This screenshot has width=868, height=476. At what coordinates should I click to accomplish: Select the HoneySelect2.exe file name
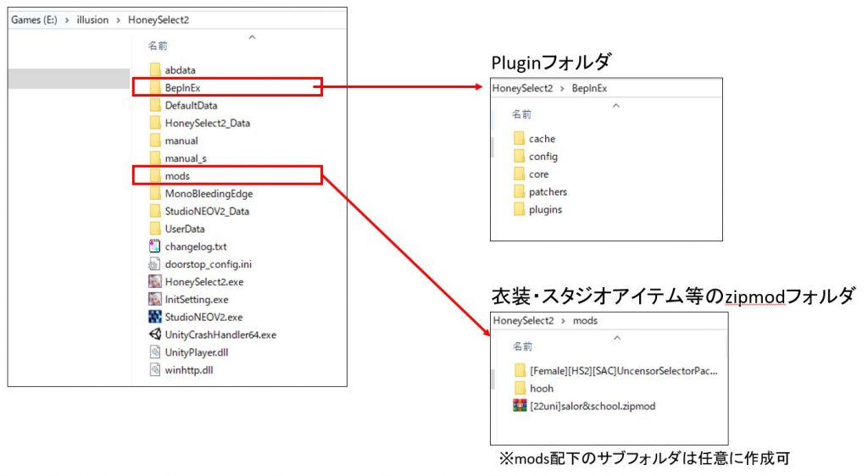coord(204,281)
